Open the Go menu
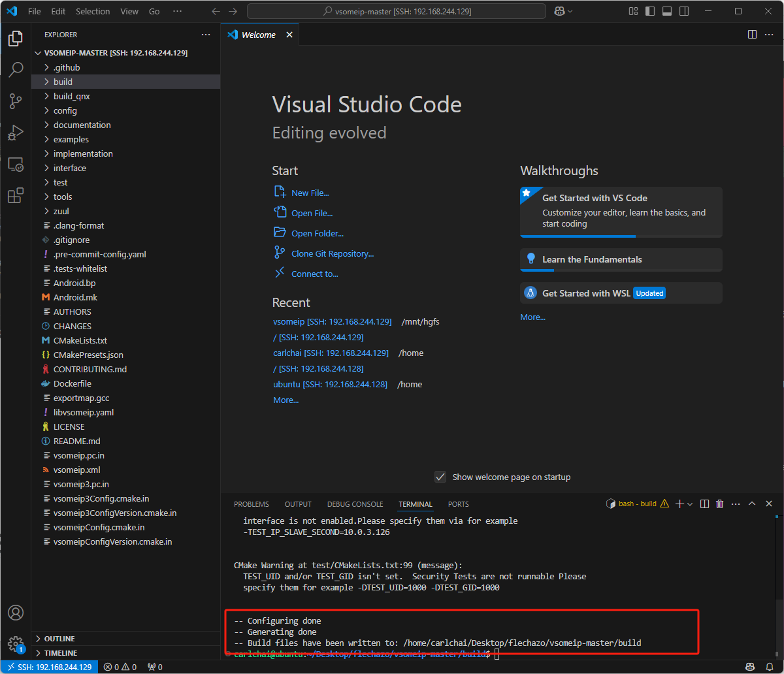The height and width of the screenshot is (674, 784). coord(154,11)
